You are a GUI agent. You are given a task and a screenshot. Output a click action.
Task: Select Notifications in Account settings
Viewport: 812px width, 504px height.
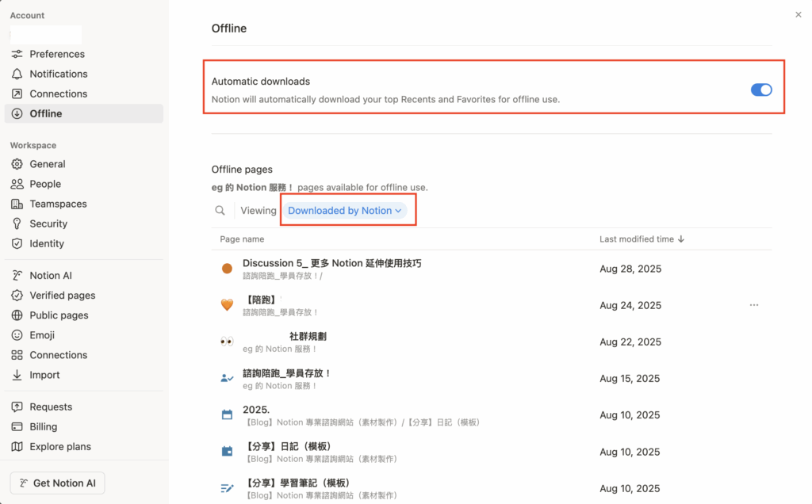pos(59,74)
